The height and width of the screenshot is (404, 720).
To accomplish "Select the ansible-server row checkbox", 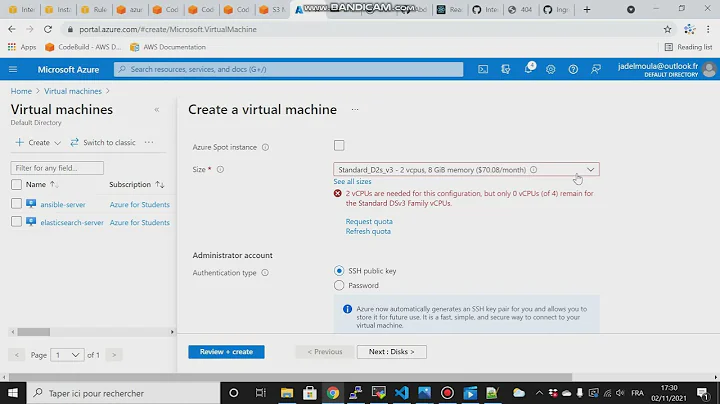I will [x=16, y=204].
